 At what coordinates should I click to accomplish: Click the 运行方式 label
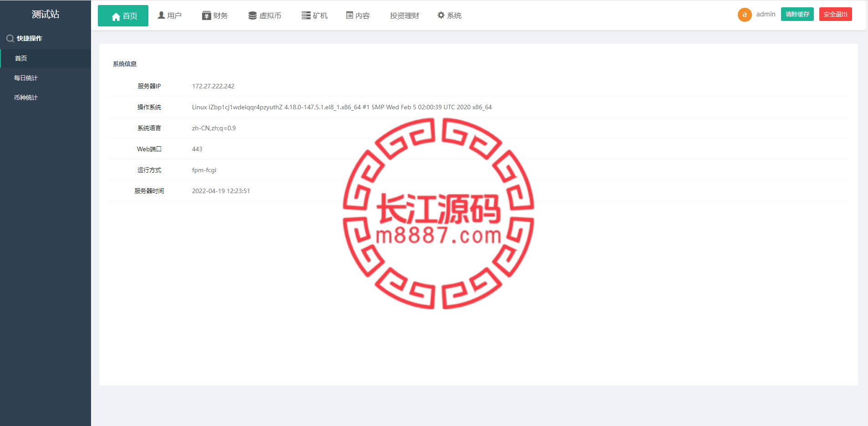[x=149, y=170]
